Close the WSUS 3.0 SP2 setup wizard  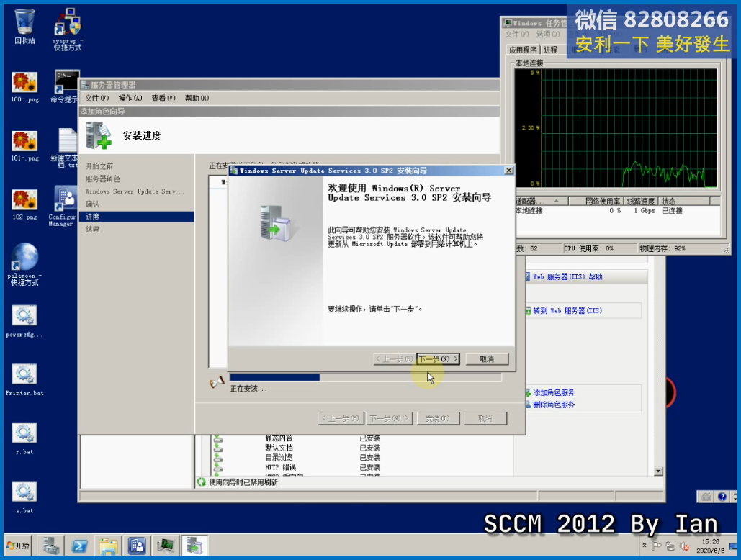pos(508,171)
